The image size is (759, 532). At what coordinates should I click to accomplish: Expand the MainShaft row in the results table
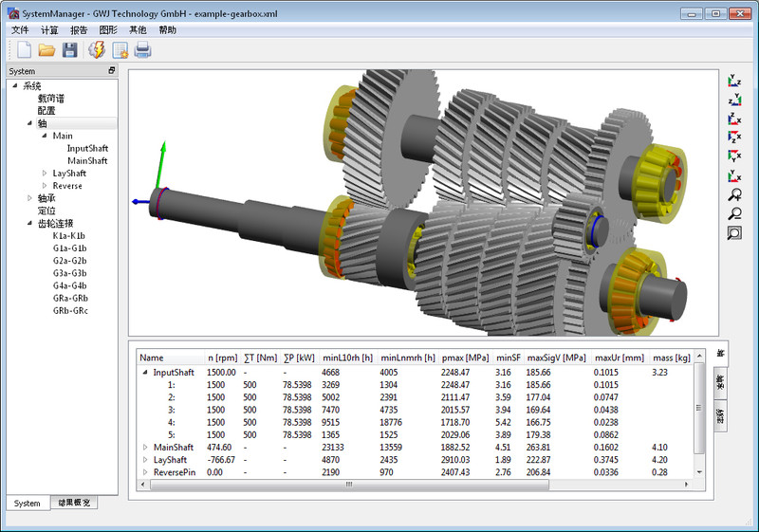145,447
